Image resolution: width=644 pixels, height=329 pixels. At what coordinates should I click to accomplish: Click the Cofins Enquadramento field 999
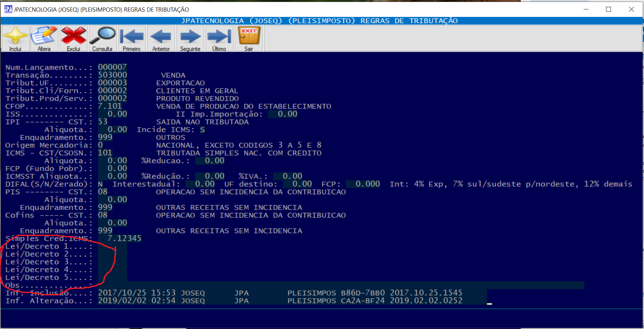(105, 230)
